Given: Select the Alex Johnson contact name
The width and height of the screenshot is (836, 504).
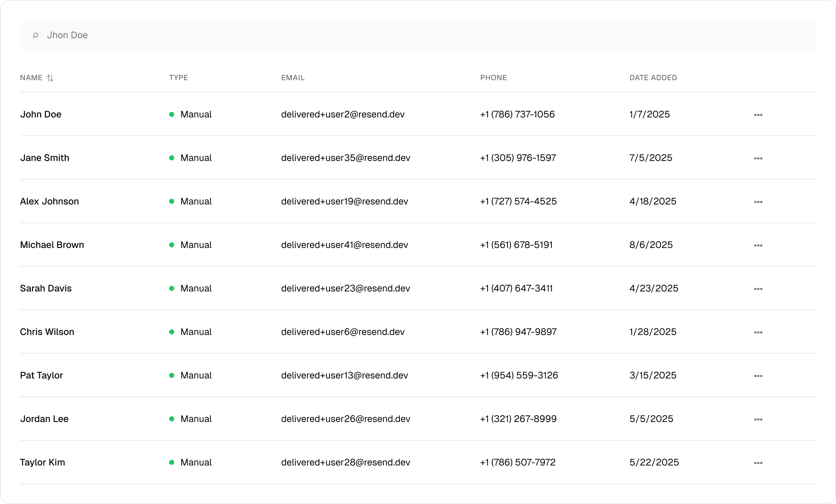Looking at the screenshot, I should coord(49,201).
